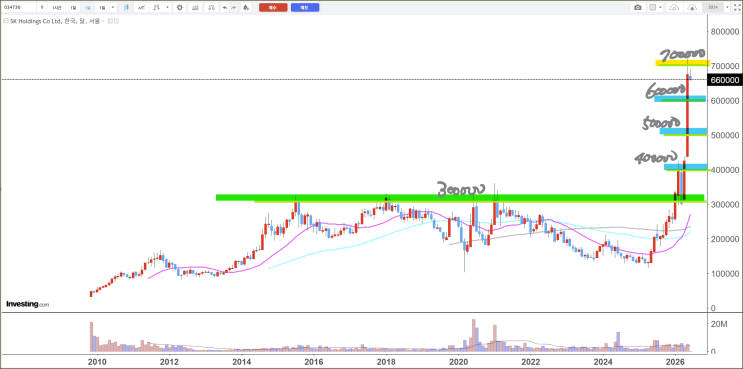Click the symbol input showing 034730

18,7
